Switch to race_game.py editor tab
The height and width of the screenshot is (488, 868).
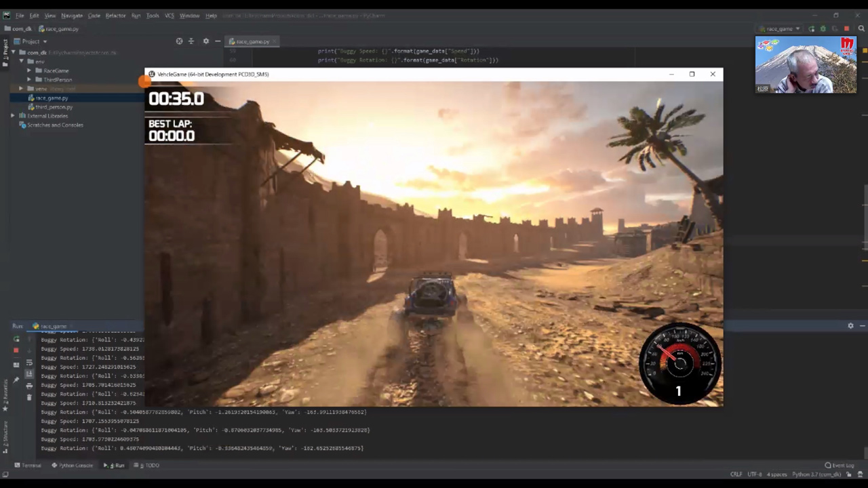(253, 41)
